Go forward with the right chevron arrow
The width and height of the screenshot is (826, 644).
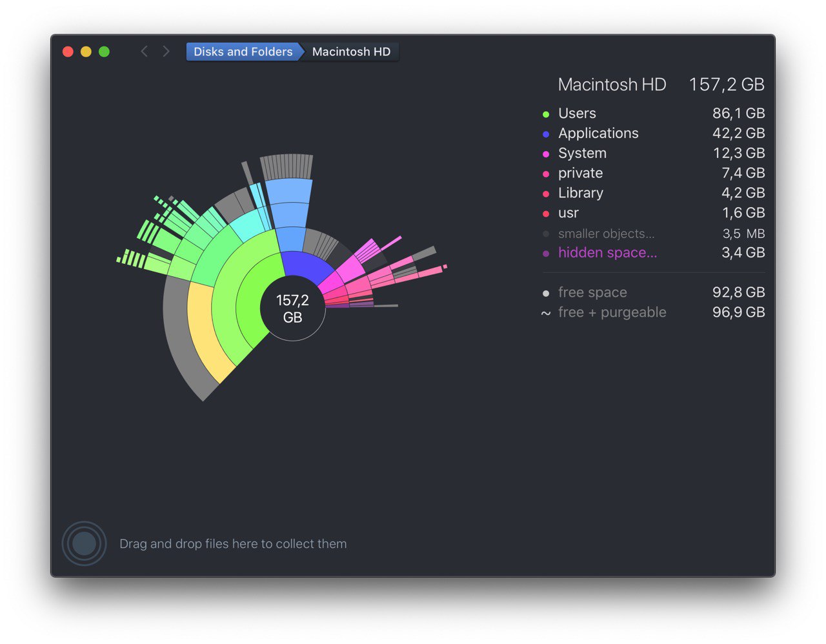(166, 52)
